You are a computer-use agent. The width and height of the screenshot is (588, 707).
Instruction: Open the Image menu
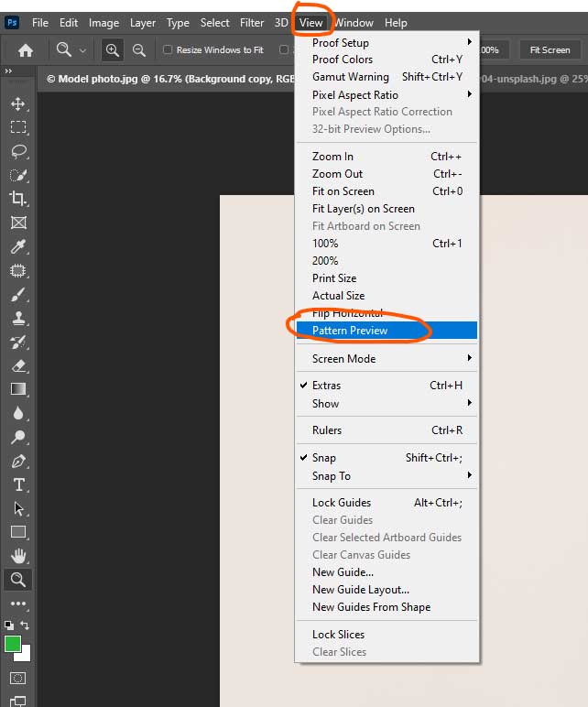click(x=103, y=23)
